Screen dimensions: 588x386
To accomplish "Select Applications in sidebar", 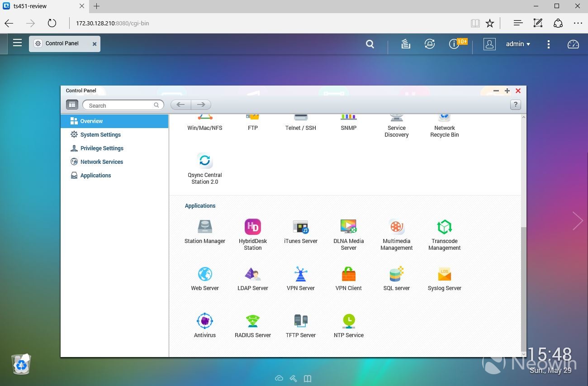I will click(x=114, y=176).
